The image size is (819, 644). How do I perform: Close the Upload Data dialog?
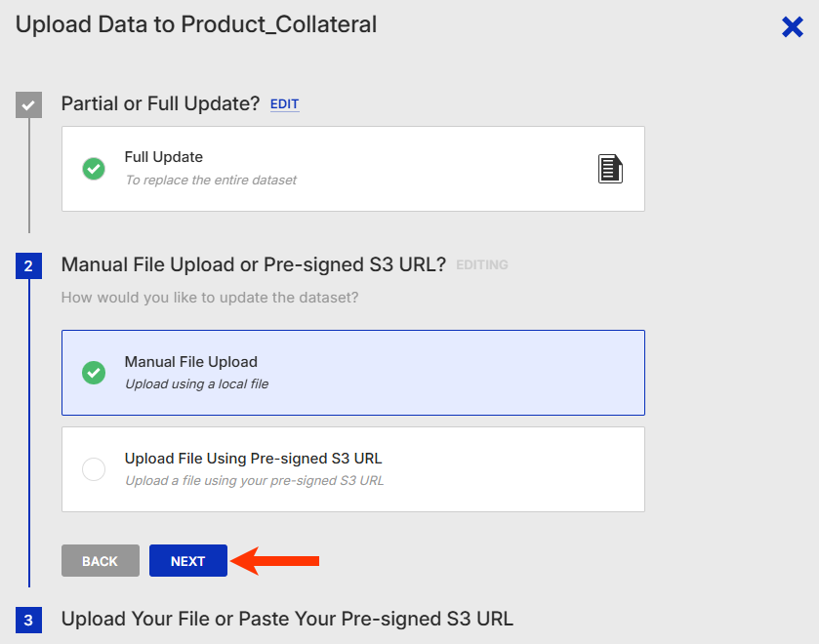pyautogui.click(x=793, y=27)
